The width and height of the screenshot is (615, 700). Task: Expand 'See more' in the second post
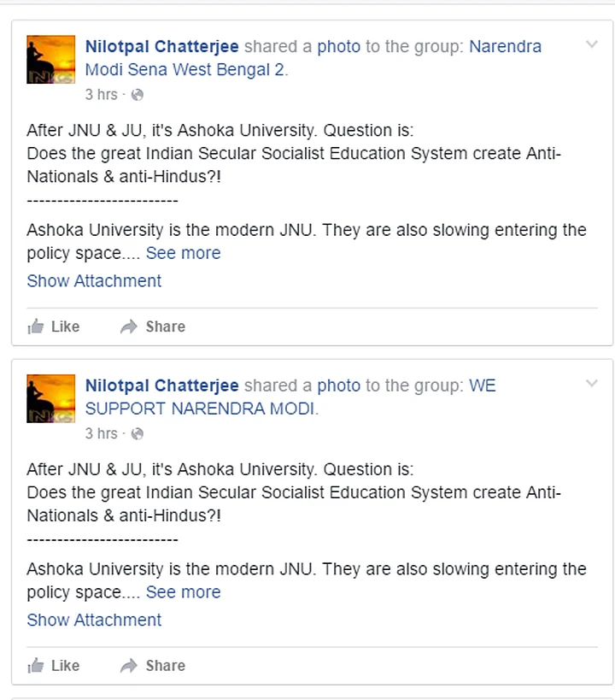coord(183,592)
